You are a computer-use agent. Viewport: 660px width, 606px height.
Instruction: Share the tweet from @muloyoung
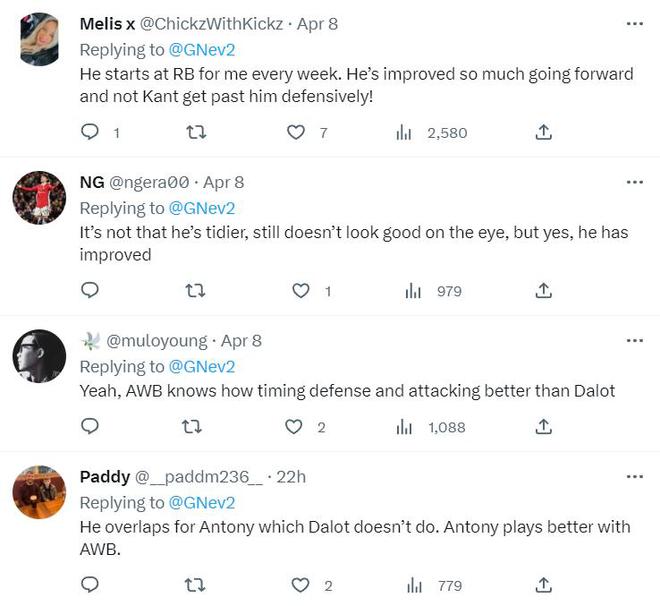click(543, 427)
